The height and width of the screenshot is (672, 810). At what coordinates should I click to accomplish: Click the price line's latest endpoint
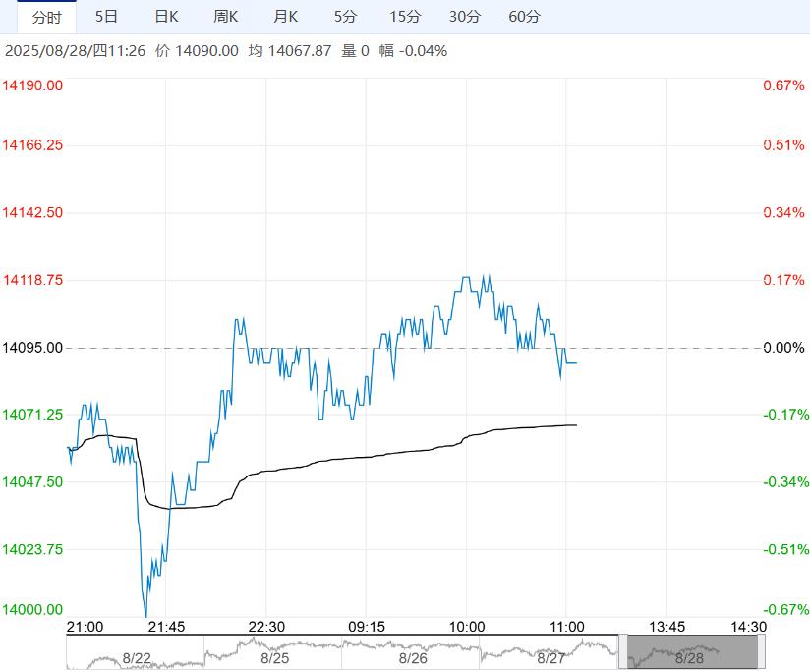[x=576, y=363]
